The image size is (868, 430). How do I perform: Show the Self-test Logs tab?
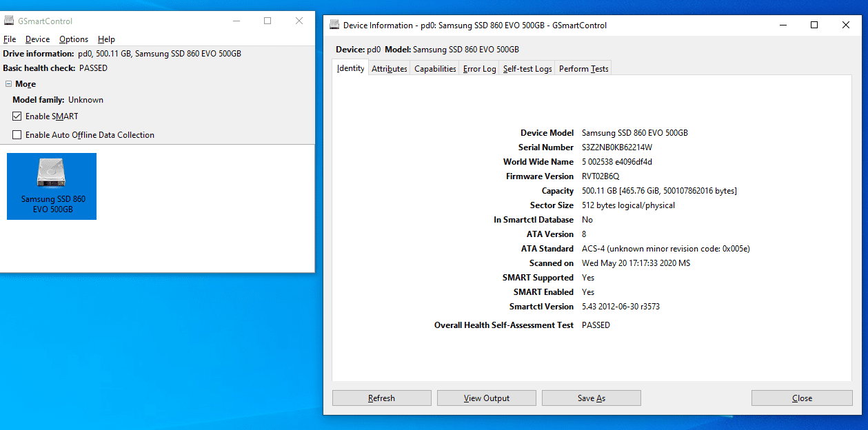tap(527, 69)
